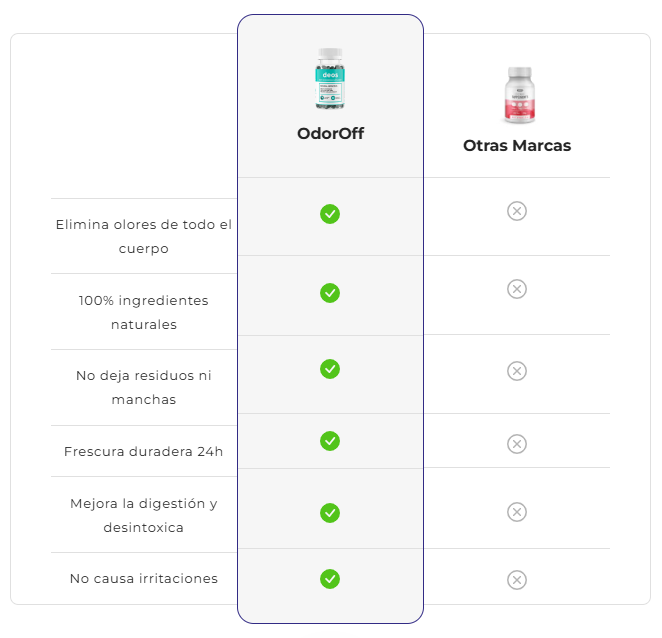Click green checkmark for 100% ingredientes naturales

[x=330, y=293]
